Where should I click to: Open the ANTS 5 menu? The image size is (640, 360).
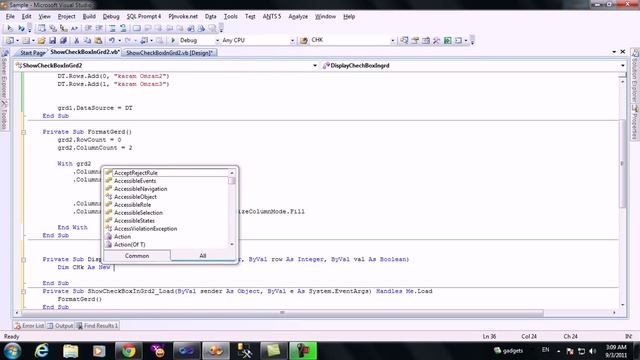click(272, 16)
